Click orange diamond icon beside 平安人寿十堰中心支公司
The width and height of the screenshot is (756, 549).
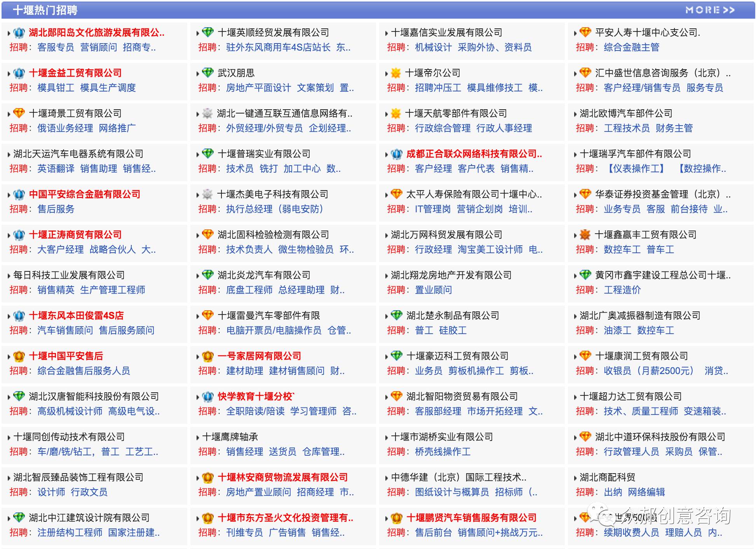(x=585, y=32)
